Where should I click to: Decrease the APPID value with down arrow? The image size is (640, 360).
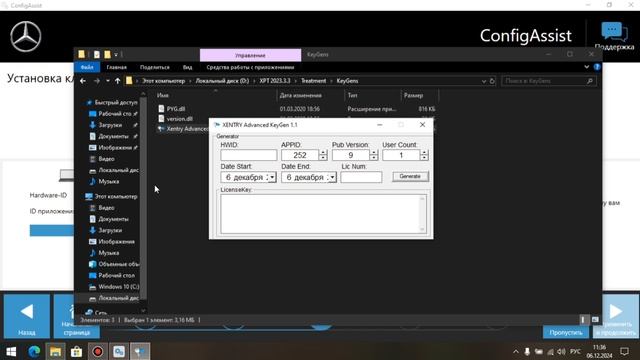(323, 158)
